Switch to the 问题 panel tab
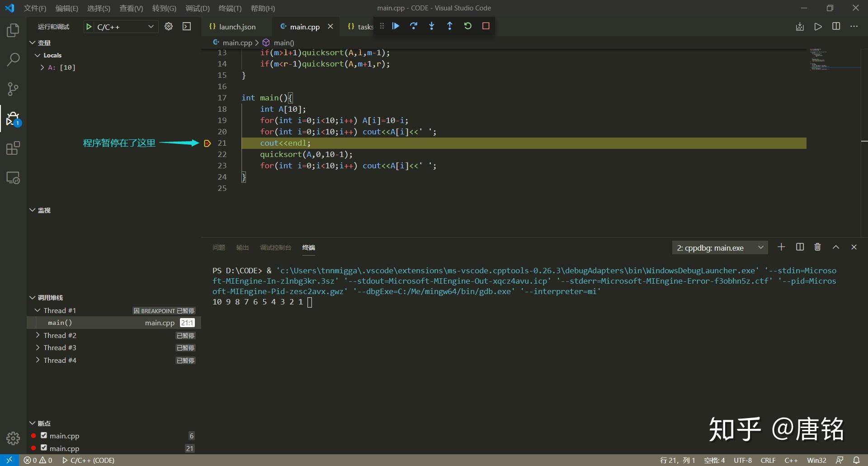The height and width of the screenshot is (466, 868). (219, 247)
